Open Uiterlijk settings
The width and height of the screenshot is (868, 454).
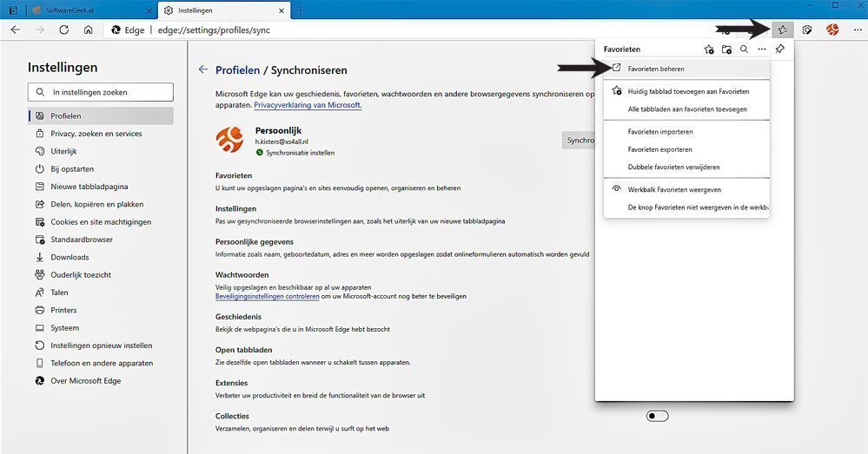101,151
